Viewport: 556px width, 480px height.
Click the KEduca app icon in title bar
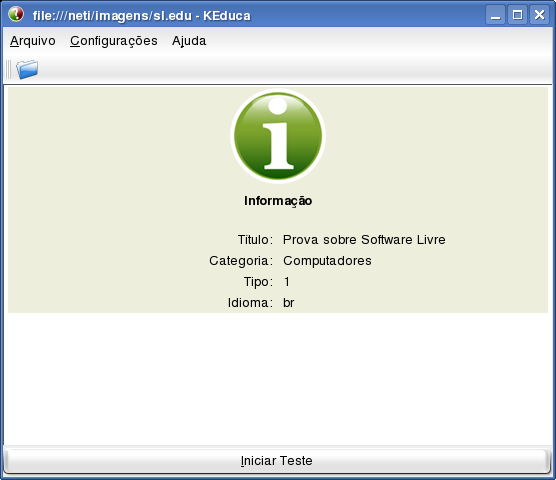(x=16, y=15)
